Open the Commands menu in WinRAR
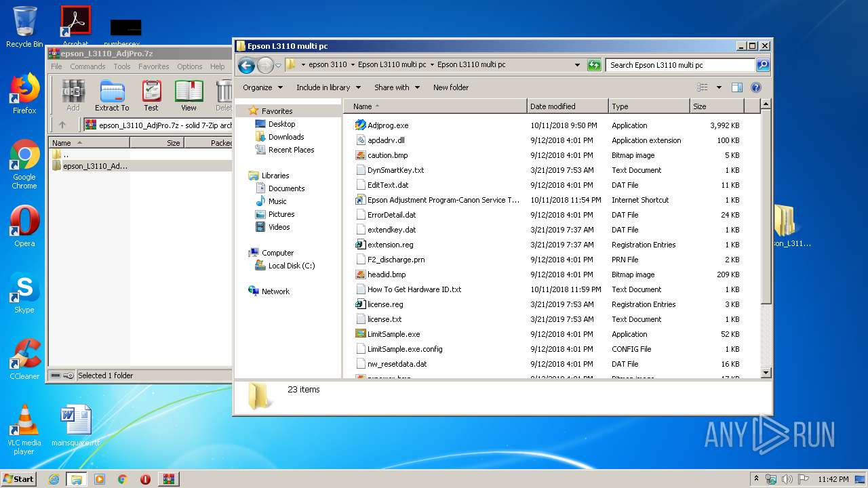The height and width of the screenshot is (488, 868). click(x=87, y=66)
